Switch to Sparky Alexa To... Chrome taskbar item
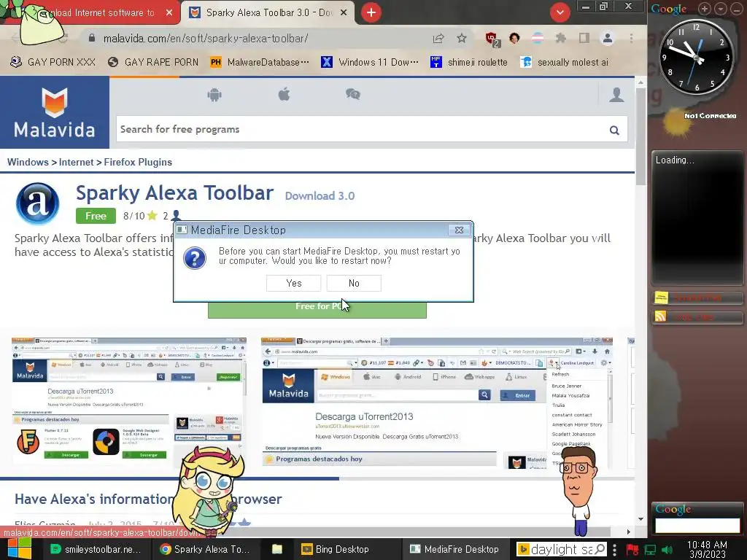The width and height of the screenshot is (747, 560). point(206,549)
